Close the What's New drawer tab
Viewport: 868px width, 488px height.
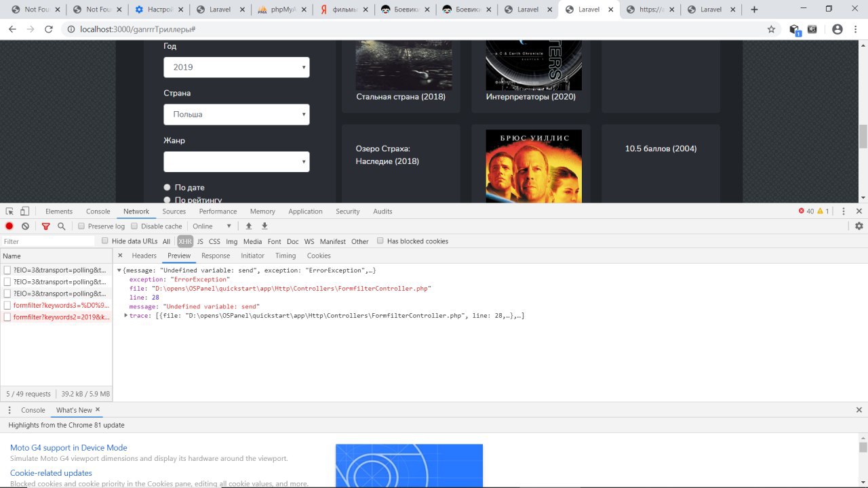coord(98,409)
